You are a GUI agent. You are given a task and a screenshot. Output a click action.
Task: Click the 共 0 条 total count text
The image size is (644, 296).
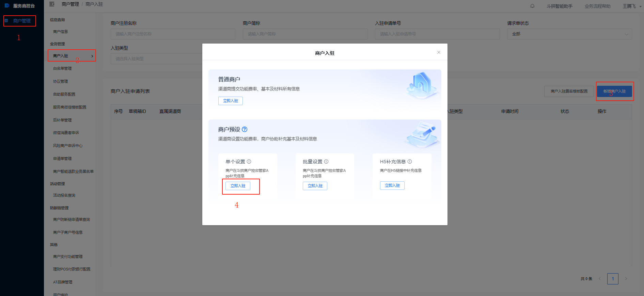pos(586,279)
